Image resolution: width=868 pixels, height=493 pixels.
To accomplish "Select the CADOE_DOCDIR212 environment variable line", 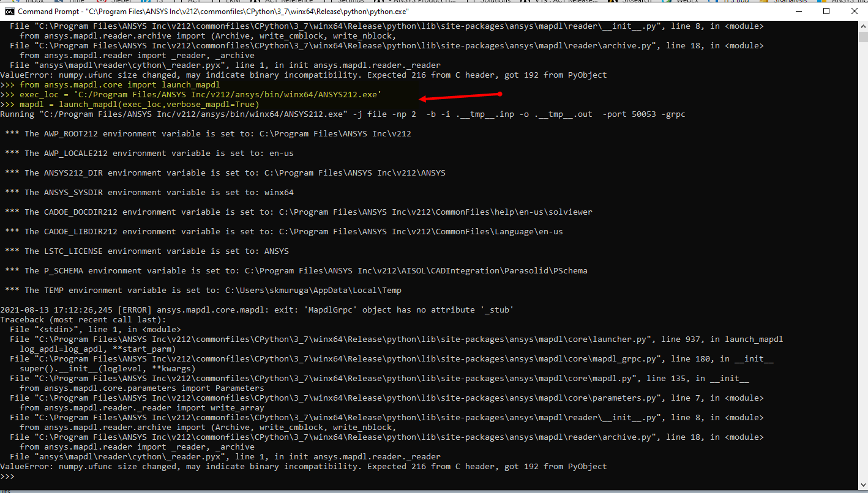I will (299, 212).
